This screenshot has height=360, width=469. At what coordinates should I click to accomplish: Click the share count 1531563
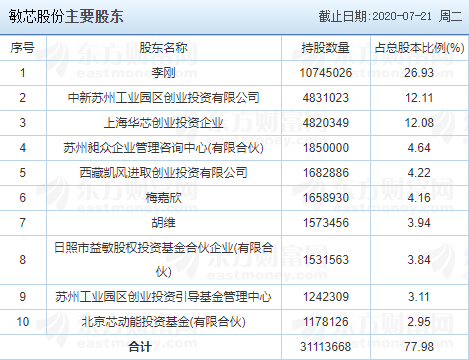pyautogui.click(x=326, y=260)
